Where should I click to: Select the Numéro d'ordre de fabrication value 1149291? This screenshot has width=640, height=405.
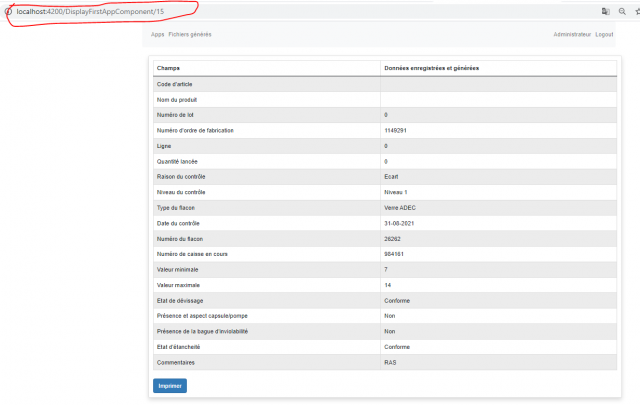[395, 130]
